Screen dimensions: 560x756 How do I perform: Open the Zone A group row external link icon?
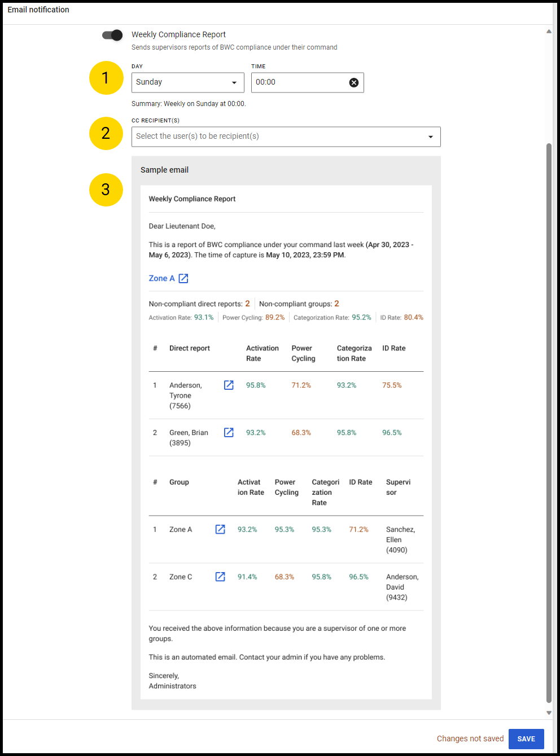tap(220, 529)
